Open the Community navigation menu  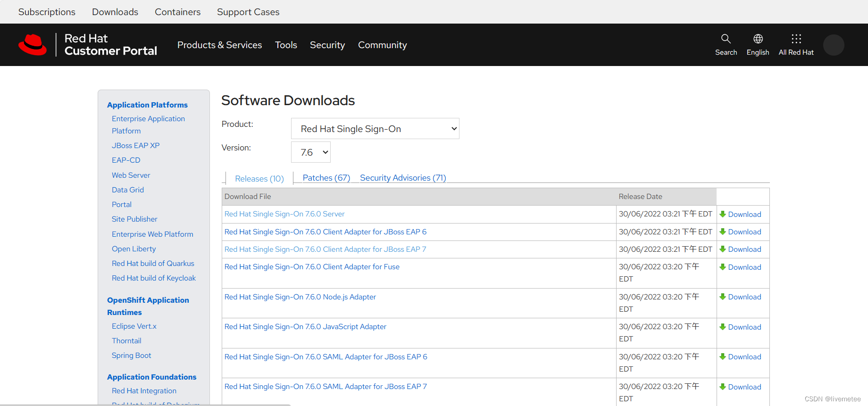coord(383,45)
